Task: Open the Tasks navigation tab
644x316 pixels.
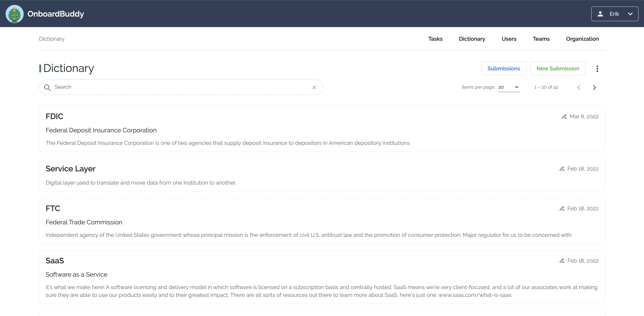Action: coord(435,39)
